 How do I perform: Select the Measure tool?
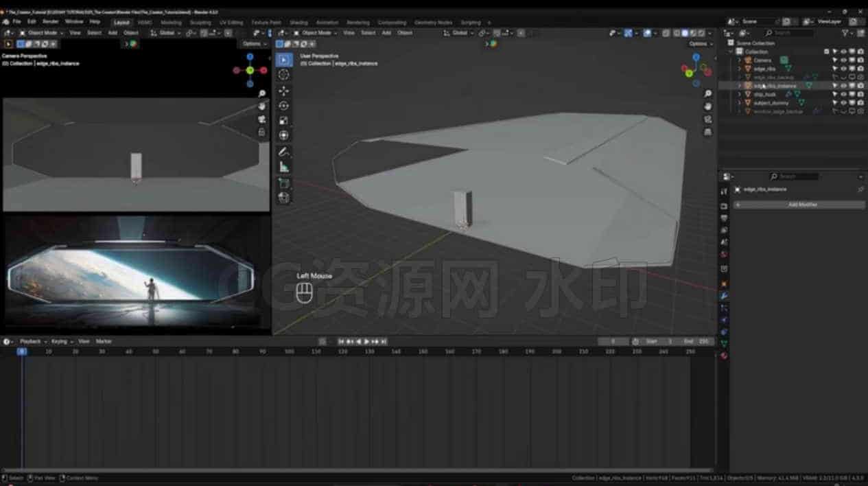pyautogui.click(x=284, y=167)
